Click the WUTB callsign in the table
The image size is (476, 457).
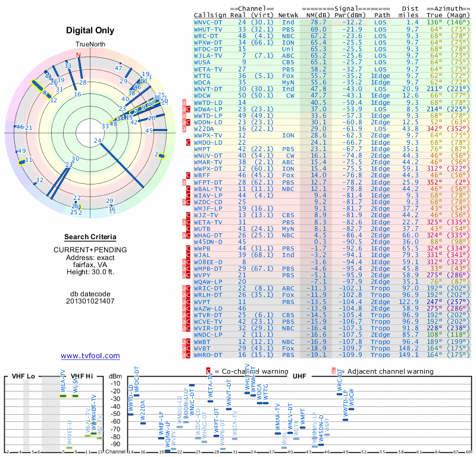tap(202, 228)
